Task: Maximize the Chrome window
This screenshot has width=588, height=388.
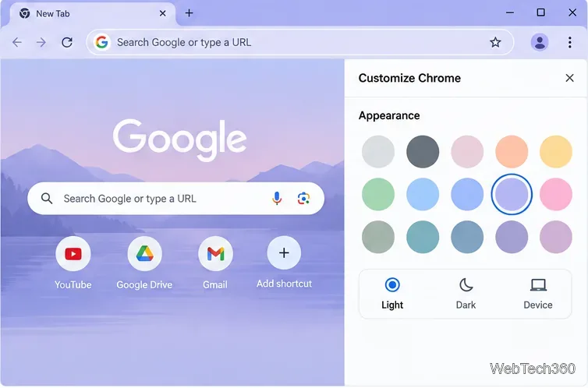Action: pyautogui.click(x=540, y=12)
